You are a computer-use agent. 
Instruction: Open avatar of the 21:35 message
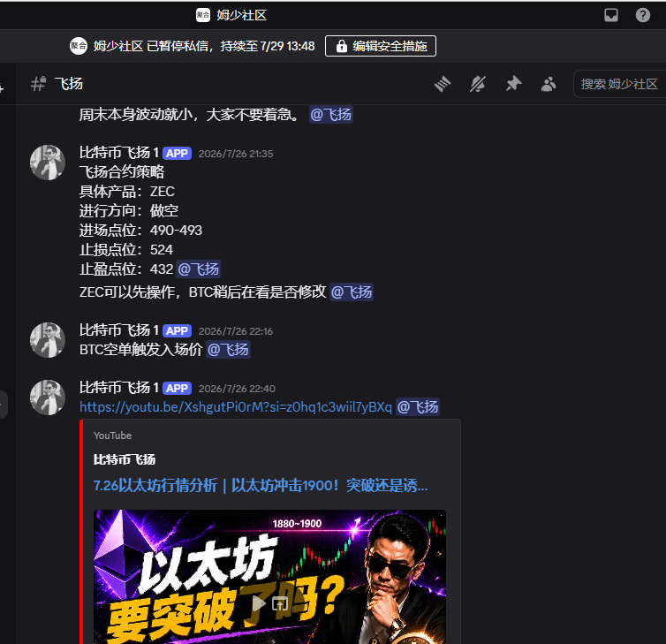click(48, 163)
